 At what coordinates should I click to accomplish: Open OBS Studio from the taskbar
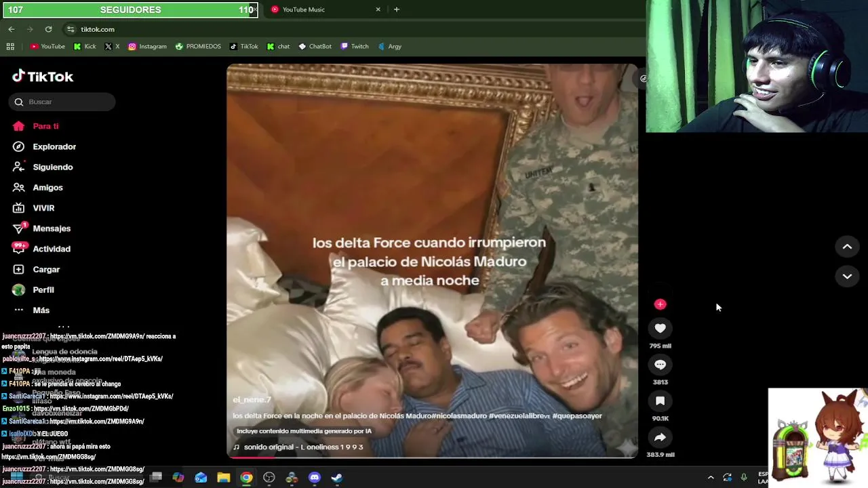(269, 478)
